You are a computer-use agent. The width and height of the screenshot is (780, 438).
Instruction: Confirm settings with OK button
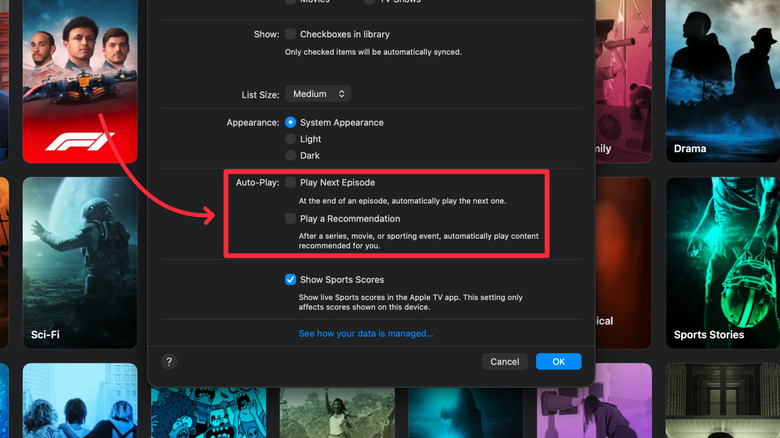558,361
